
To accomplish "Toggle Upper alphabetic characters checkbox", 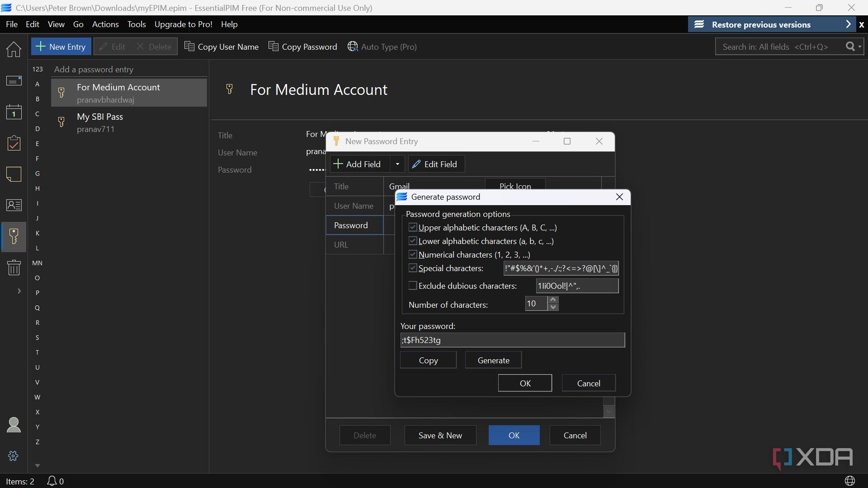I will coord(413,227).
